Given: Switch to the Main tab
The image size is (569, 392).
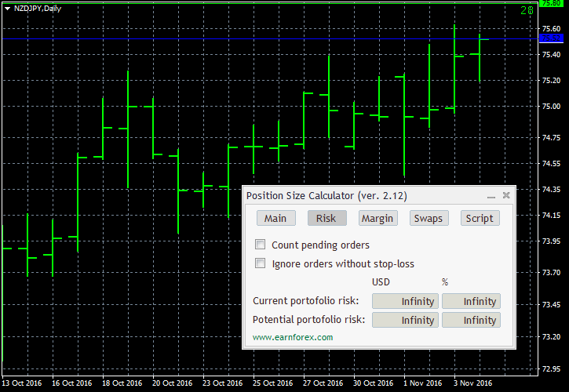Looking at the screenshot, I should click(275, 218).
